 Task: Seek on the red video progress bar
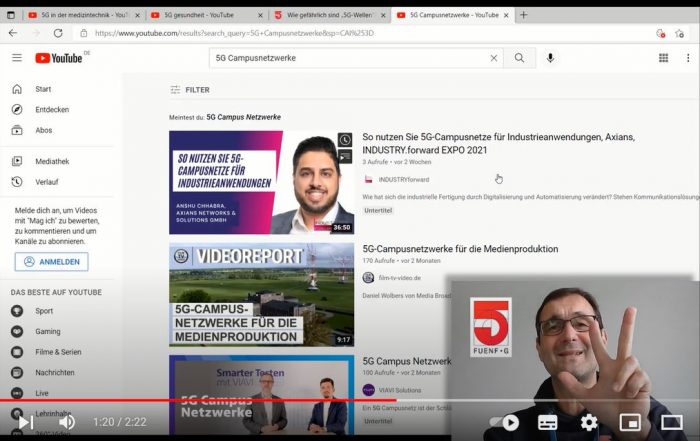tap(198, 400)
